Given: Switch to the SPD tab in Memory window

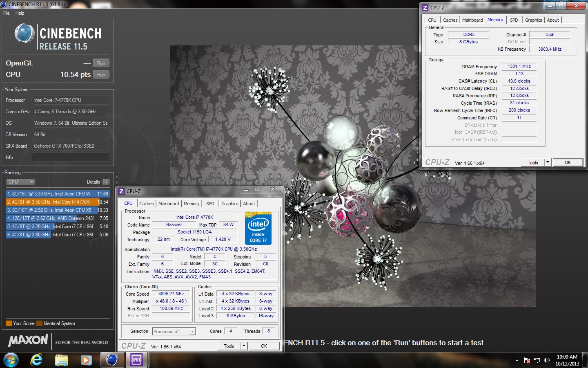Looking at the screenshot, I should [514, 20].
